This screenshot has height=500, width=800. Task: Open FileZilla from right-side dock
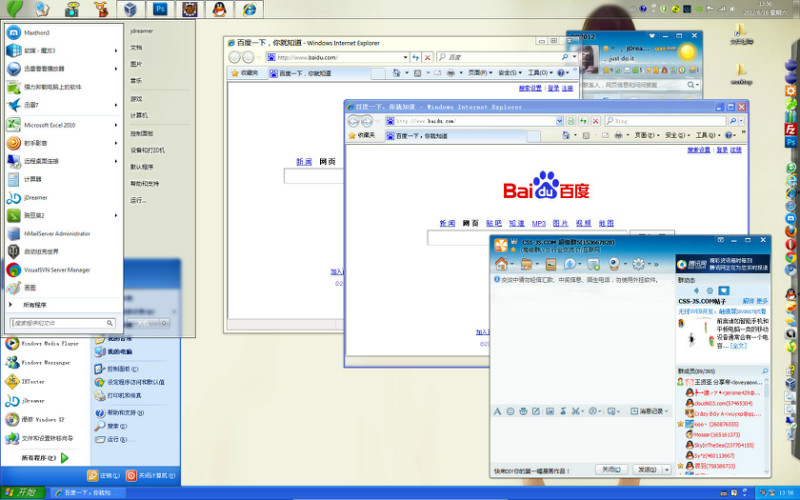click(x=791, y=129)
